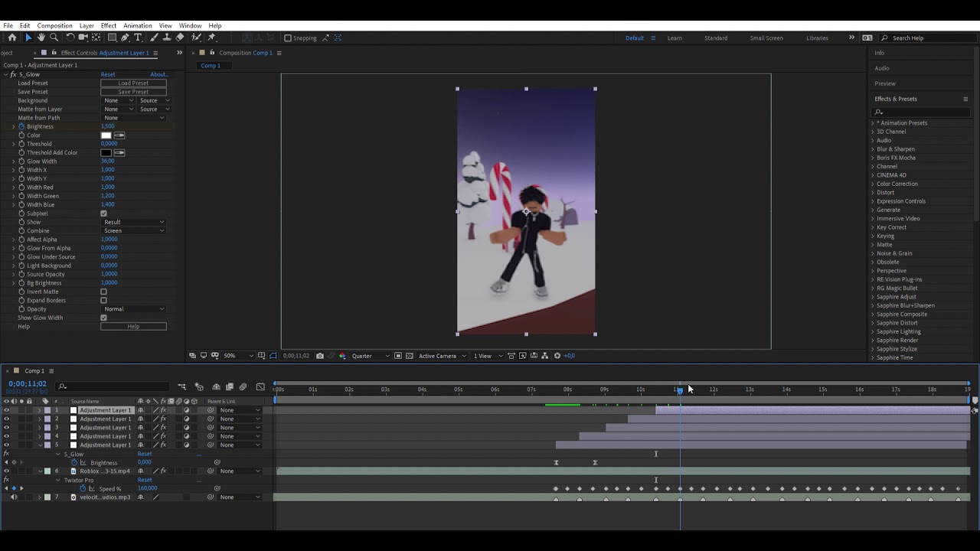Expand layer 2 Adjustment Layer properties
This screenshot has width=980, height=551.
pos(40,419)
